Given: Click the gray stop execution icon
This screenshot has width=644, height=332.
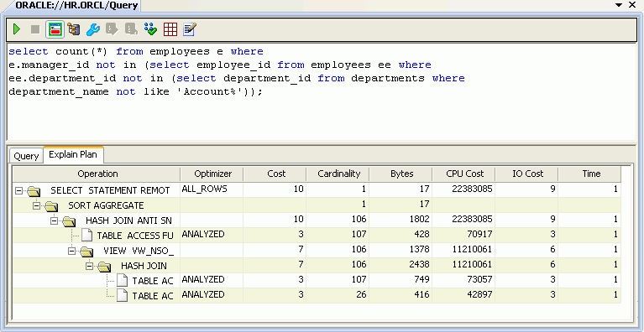Looking at the screenshot, I should click(35, 29).
